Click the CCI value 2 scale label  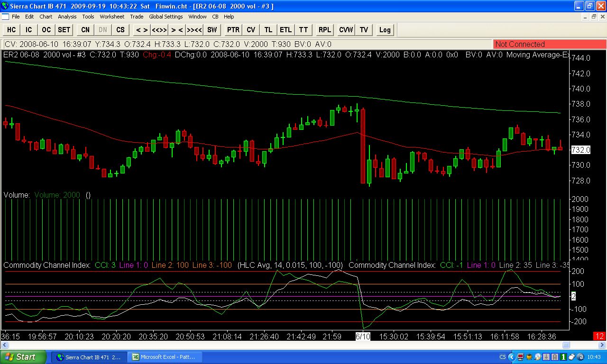pyautogui.click(x=573, y=297)
